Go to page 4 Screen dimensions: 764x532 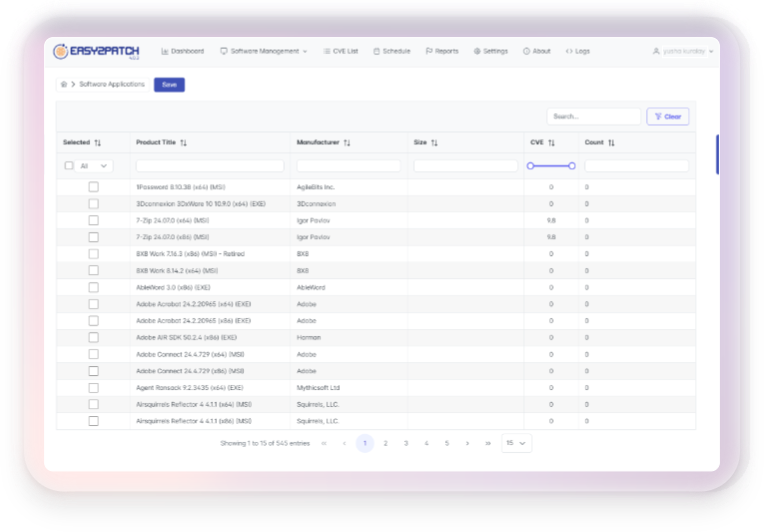[426, 443]
